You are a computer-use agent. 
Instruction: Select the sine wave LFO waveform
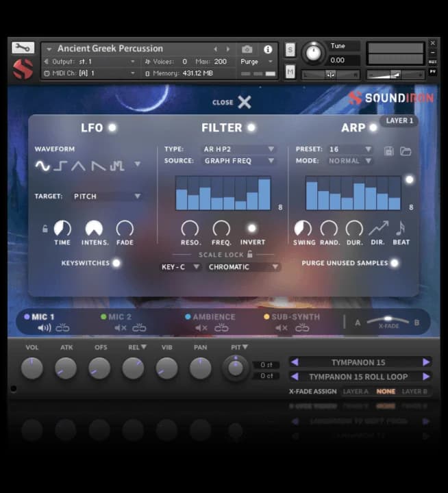[x=42, y=166]
